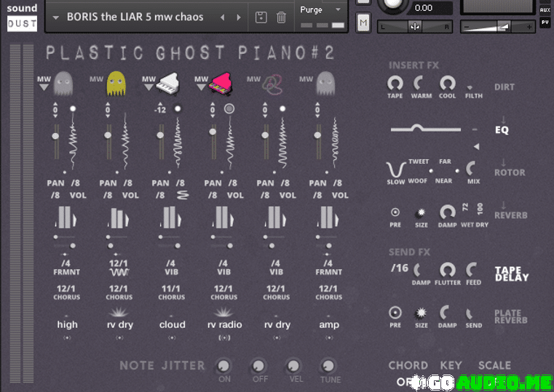Expand MW dropdown on first ghost layer

[44, 87]
